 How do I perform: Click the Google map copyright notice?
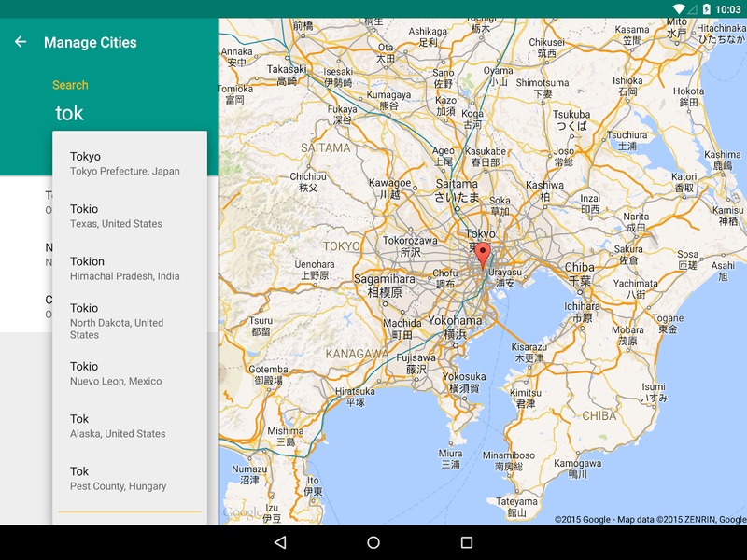650,519
